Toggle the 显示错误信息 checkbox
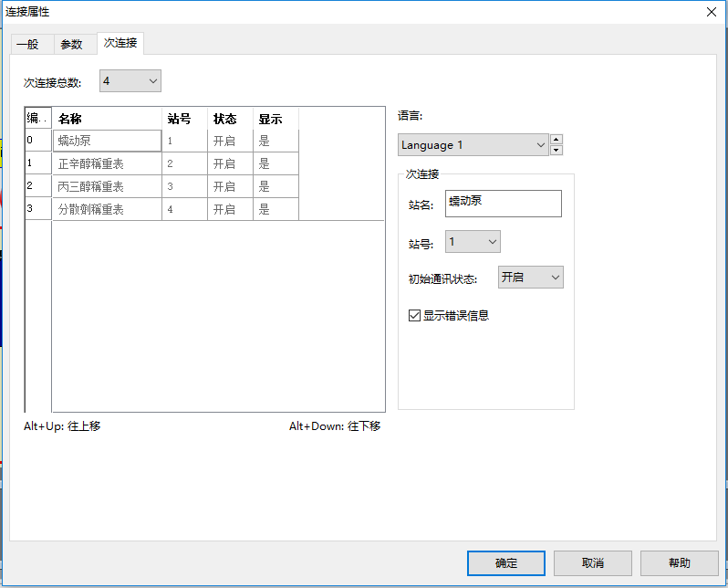Image resolution: width=728 pixels, height=588 pixels. (415, 316)
